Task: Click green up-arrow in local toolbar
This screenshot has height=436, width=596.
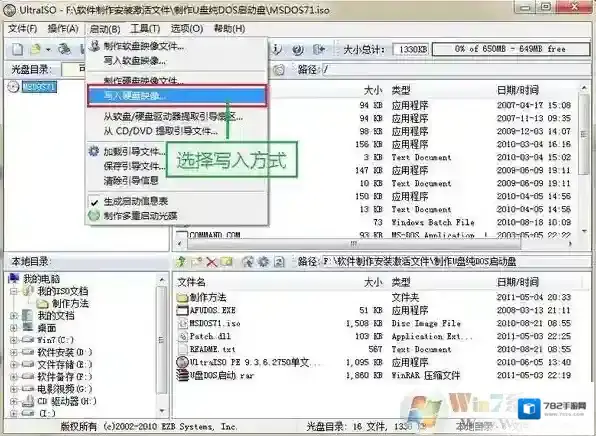Action: coord(182,262)
